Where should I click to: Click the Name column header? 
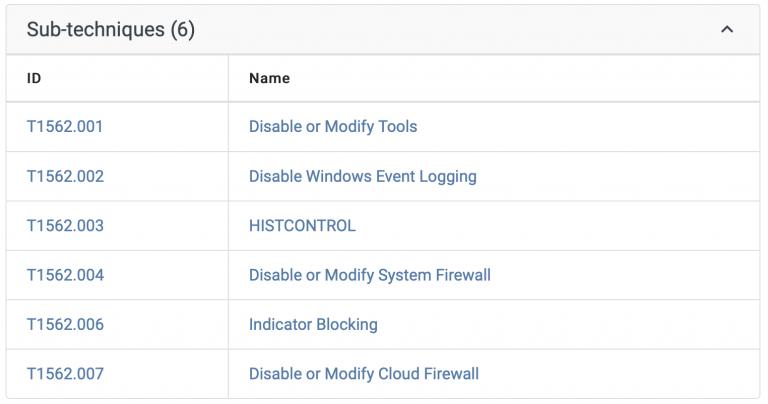[x=269, y=78]
